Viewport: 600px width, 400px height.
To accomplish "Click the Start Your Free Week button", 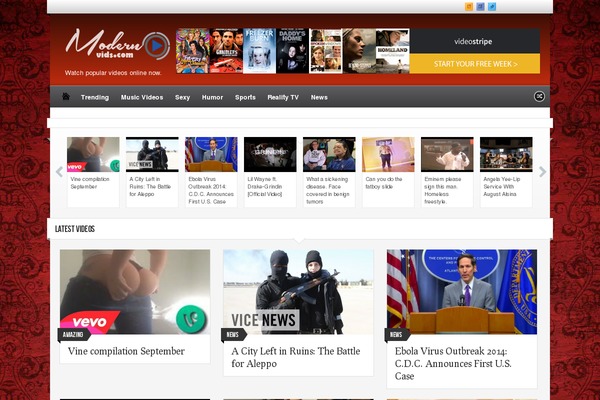I will tap(475, 64).
